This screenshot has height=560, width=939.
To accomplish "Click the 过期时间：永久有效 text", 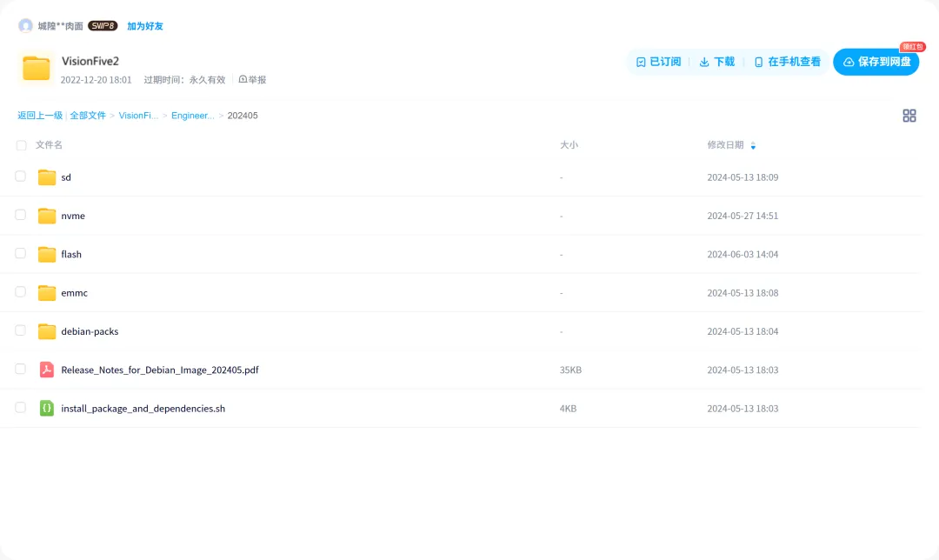I will point(184,80).
